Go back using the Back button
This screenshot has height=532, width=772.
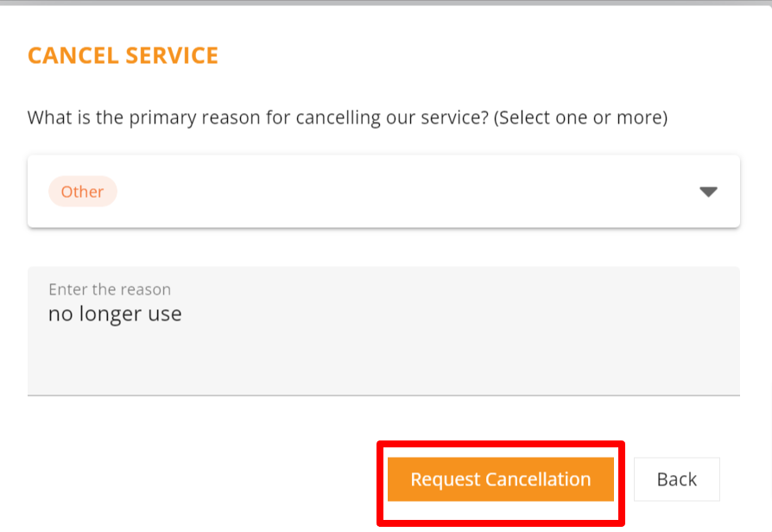pos(676,479)
